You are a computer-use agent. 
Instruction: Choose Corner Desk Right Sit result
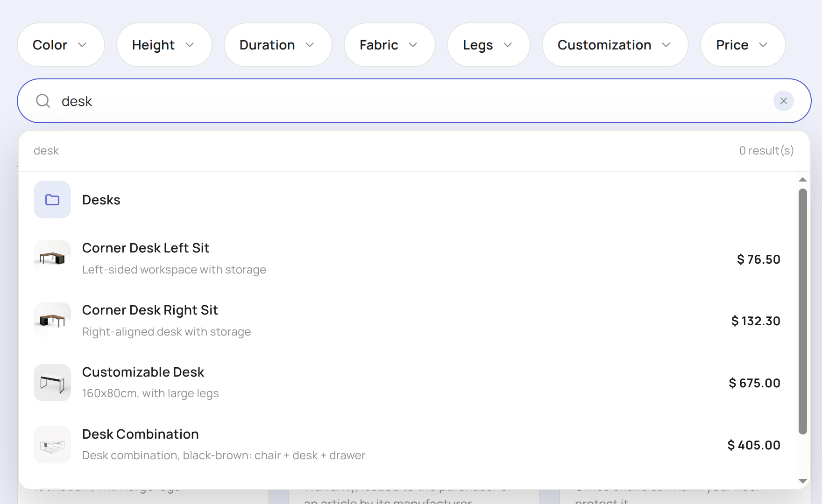point(407,321)
